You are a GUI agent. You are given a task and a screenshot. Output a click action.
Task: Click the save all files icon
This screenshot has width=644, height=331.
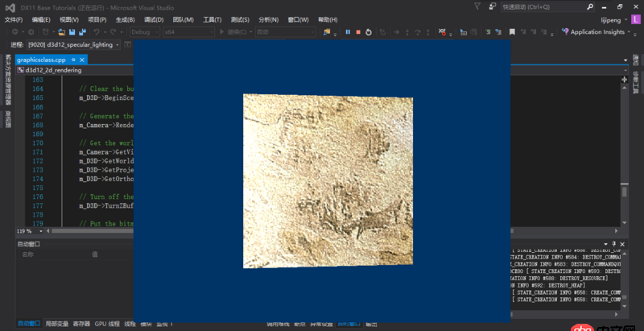click(82, 32)
